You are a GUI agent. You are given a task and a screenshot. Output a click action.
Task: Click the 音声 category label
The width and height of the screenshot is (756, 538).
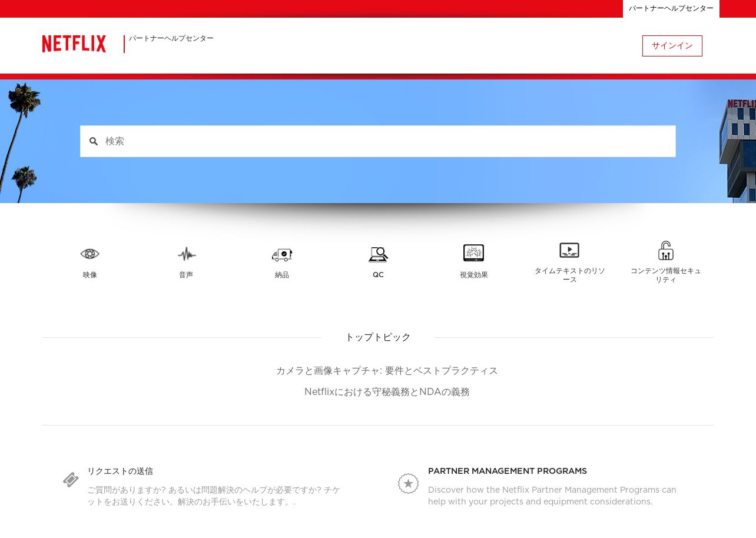click(x=186, y=275)
